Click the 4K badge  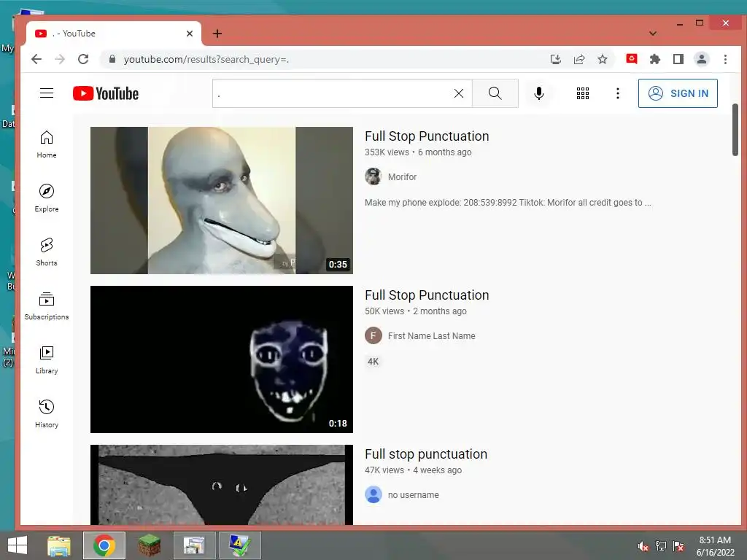point(373,362)
